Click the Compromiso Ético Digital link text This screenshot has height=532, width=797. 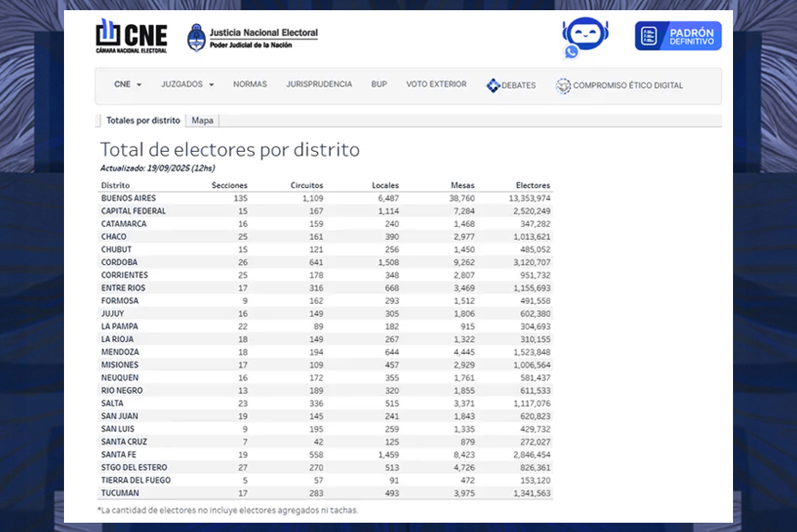[x=627, y=85]
